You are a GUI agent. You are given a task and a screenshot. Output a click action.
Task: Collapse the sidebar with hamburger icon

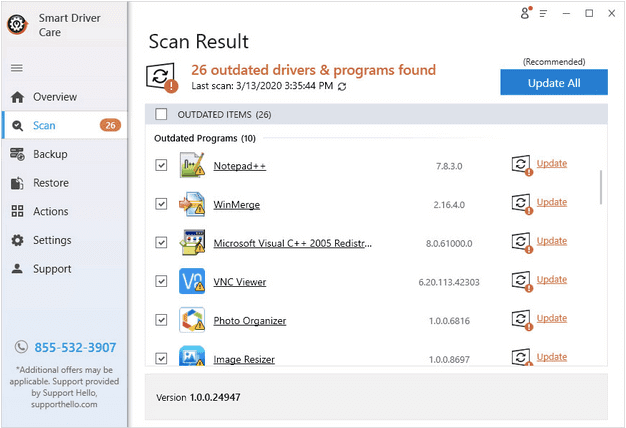(16, 68)
